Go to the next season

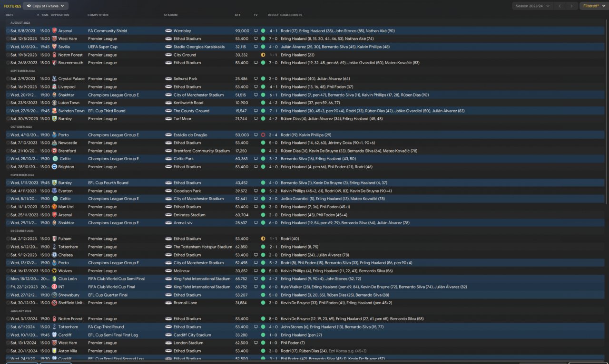click(571, 6)
